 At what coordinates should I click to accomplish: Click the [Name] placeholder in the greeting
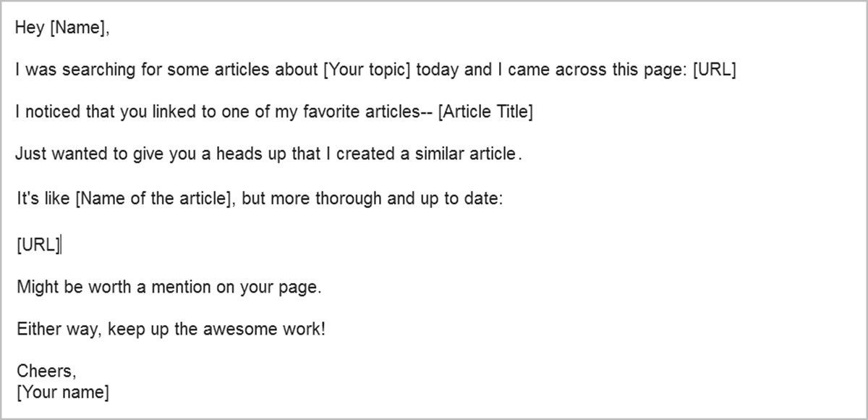click(80, 29)
